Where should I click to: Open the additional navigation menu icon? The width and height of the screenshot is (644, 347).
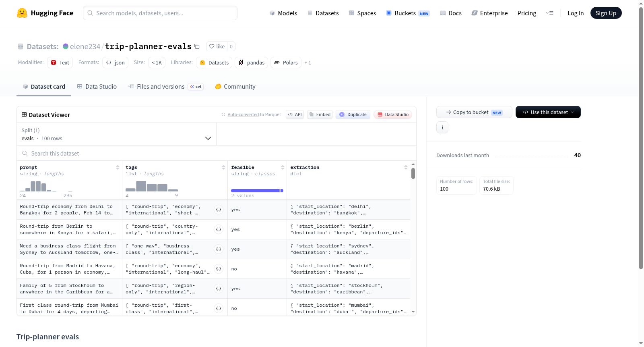[549, 13]
